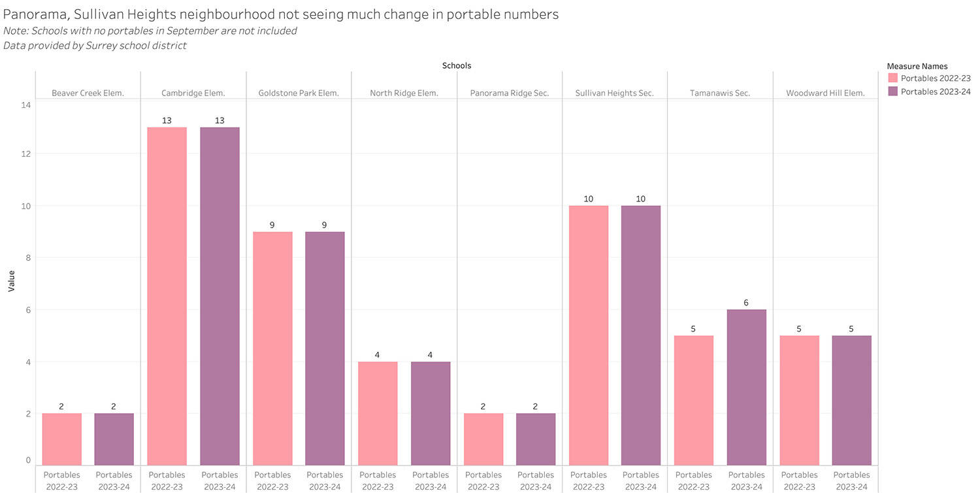
Task: Select Sullivan Heights Sec. 2022-23 bar
Action: pos(589,335)
